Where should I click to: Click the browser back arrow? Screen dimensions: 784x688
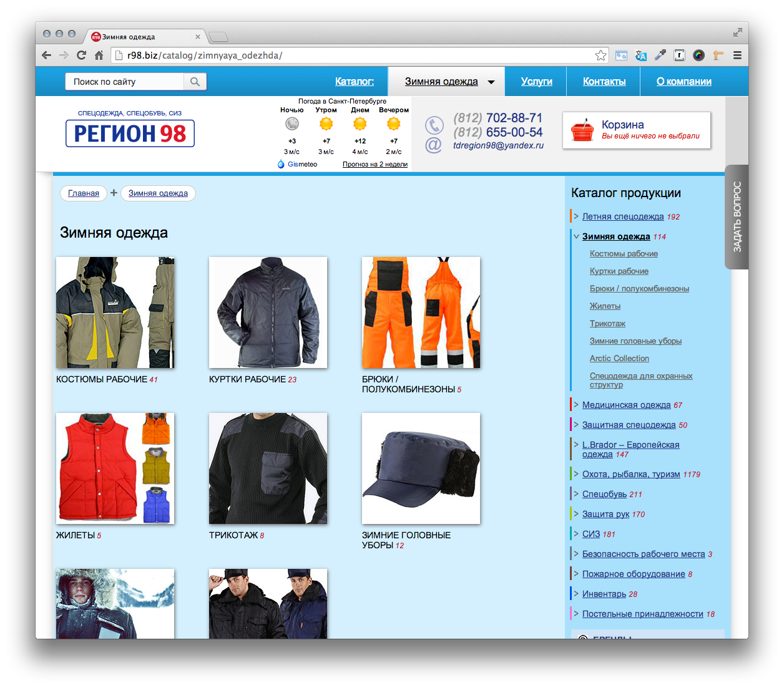[47, 56]
